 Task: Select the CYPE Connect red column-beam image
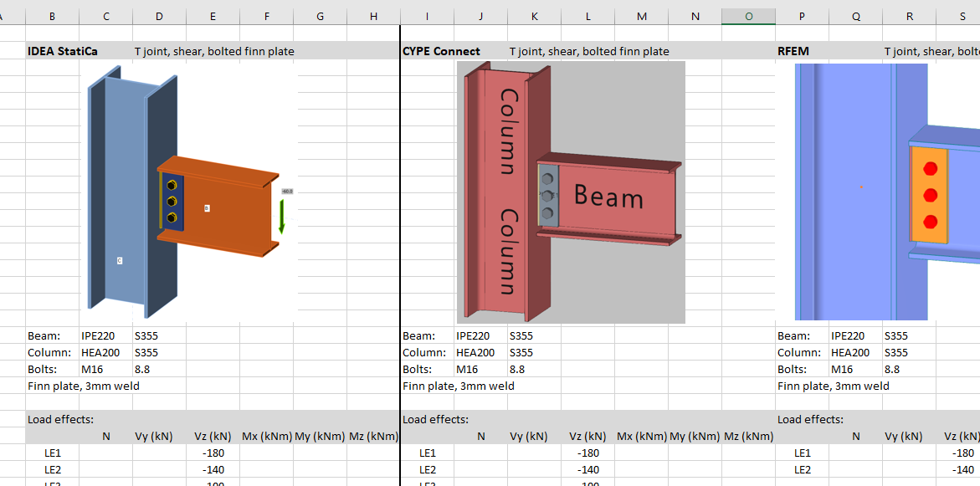(x=571, y=192)
